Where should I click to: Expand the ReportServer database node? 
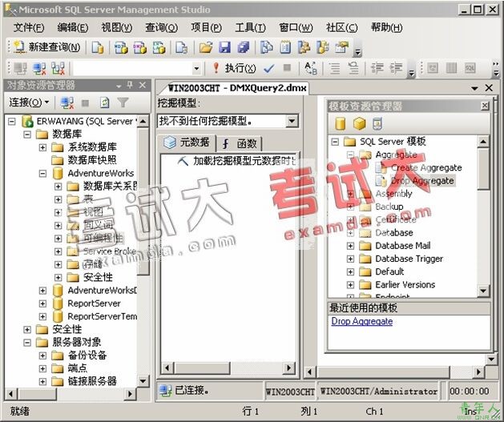[42, 303]
